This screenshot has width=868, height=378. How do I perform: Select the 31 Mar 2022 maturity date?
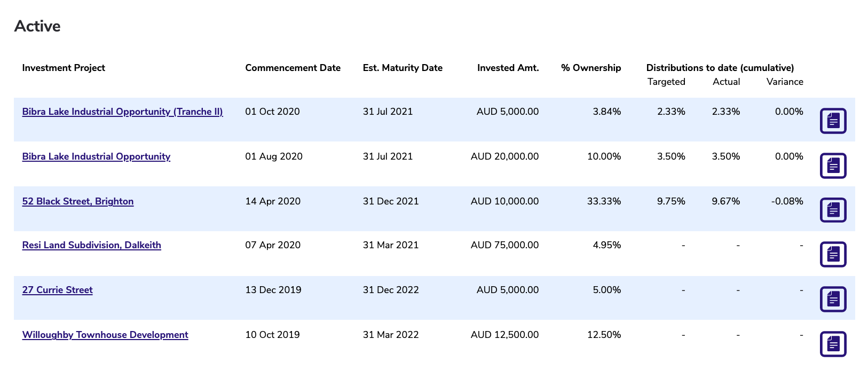coord(391,335)
